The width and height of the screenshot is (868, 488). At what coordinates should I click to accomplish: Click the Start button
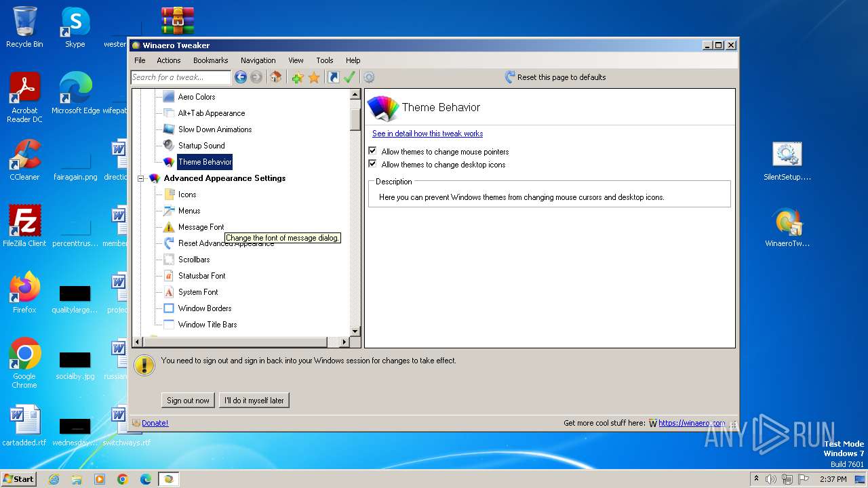click(x=19, y=479)
